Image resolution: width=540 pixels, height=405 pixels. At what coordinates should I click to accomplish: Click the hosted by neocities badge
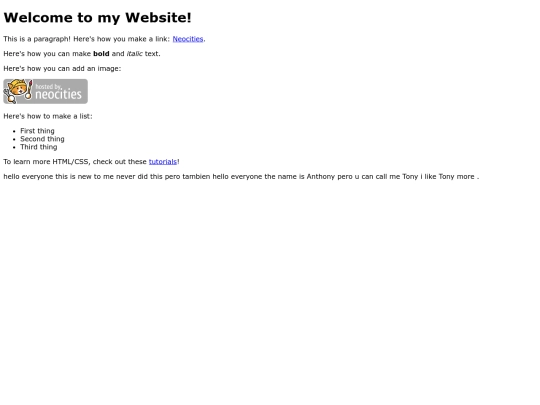[45, 91]
